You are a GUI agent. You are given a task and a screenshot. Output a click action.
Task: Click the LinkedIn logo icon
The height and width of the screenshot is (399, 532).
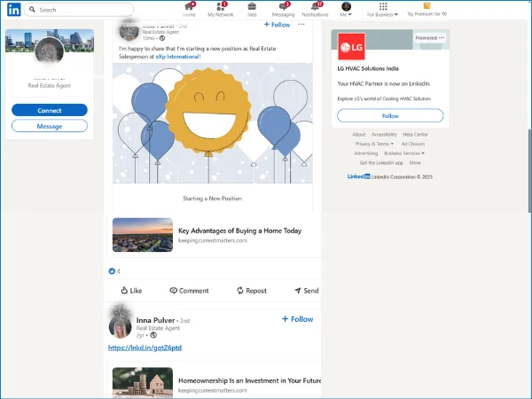coord(14,10)
